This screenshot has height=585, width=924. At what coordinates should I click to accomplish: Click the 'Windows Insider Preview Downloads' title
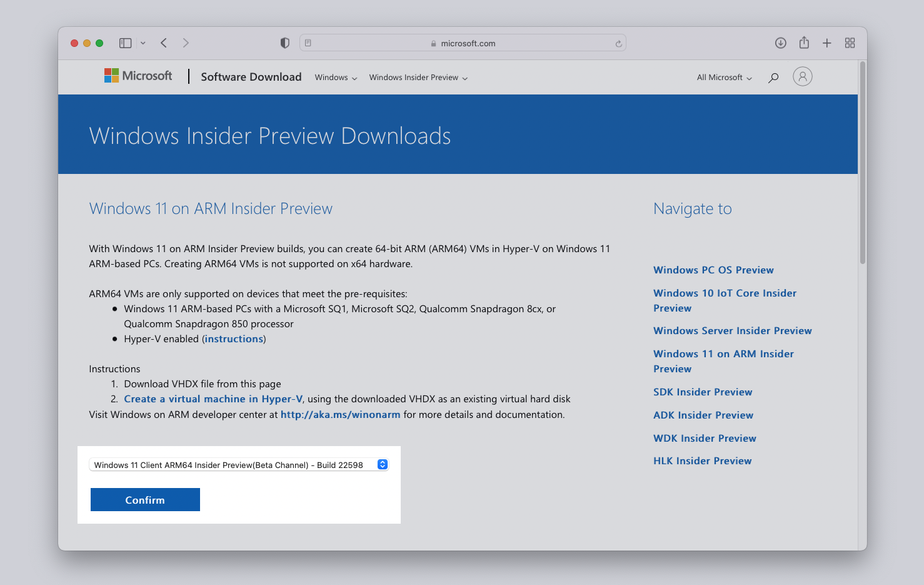click(x=270, y=136)
